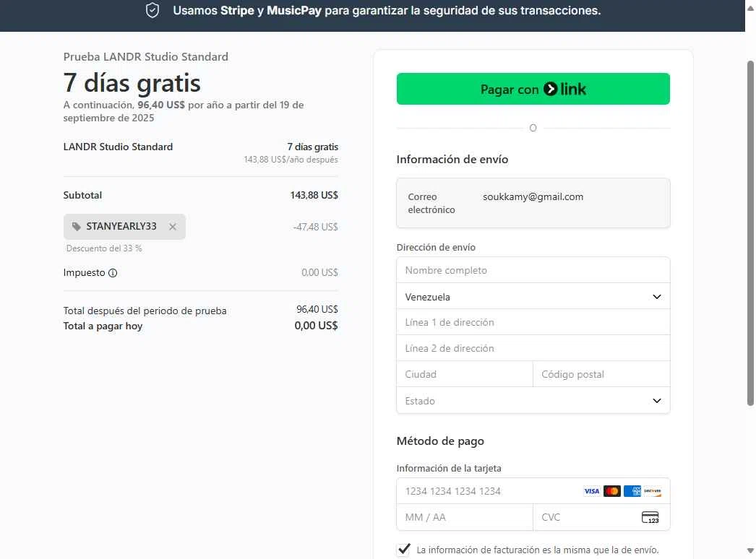Remove the STANYEARLY33 promo code
The height and width of the screenshot is (559, 756).
(173, 227)
